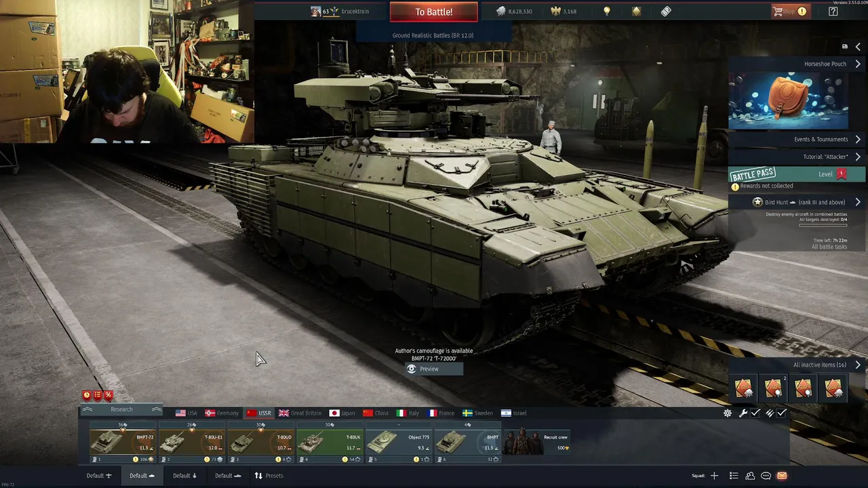The image size is (868, 488).
Task: Click the red clock booster badge
Action: pyautogui.click(x=87, y=395)
